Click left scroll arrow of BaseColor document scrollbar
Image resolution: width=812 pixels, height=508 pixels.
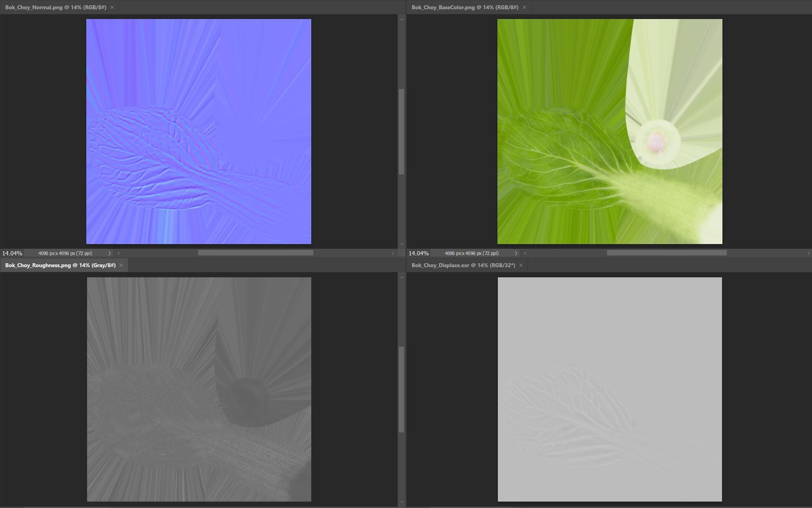(525, 253)
